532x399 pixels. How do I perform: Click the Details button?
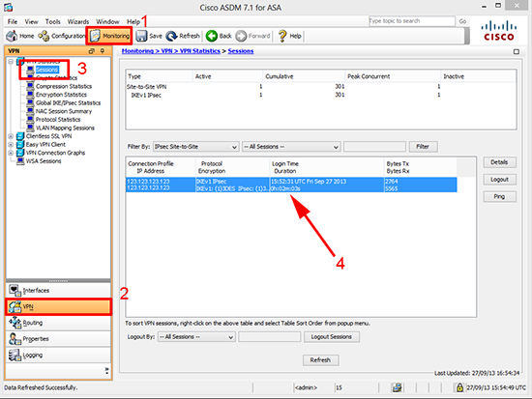click(x=499, y=162)
